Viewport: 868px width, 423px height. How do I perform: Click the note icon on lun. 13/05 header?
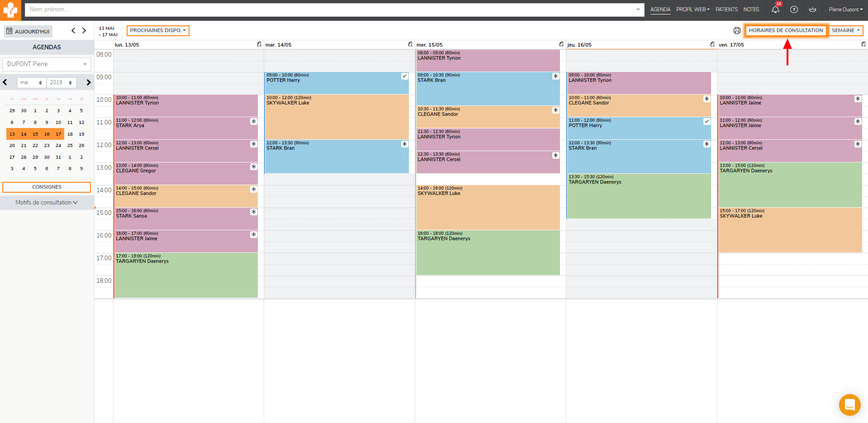tap(259, 44)
